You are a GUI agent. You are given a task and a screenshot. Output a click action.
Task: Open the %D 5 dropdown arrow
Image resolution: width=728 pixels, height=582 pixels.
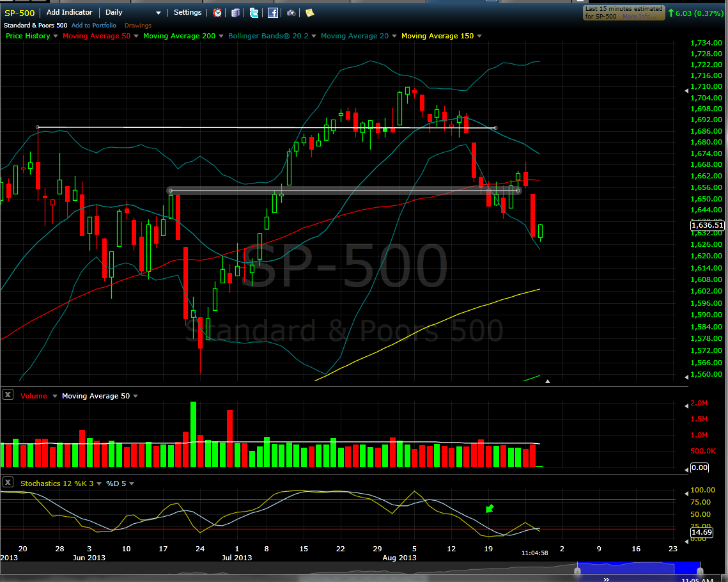(x=132, y=484)
